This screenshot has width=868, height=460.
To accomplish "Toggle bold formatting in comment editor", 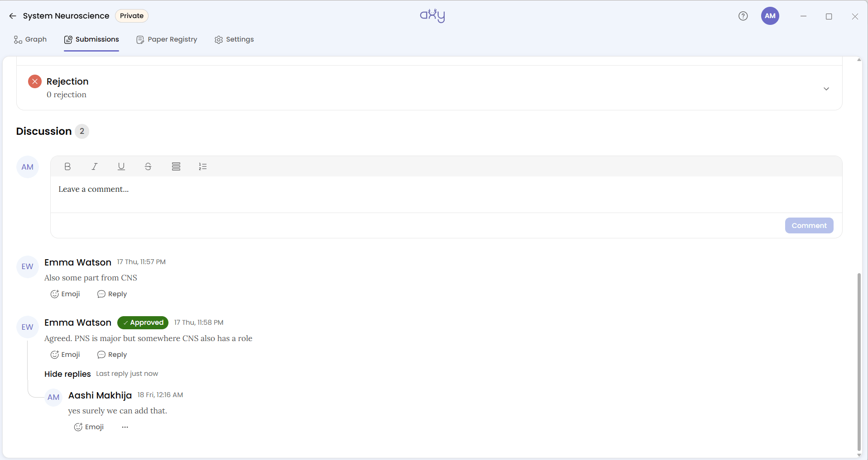I will (67, 166).
